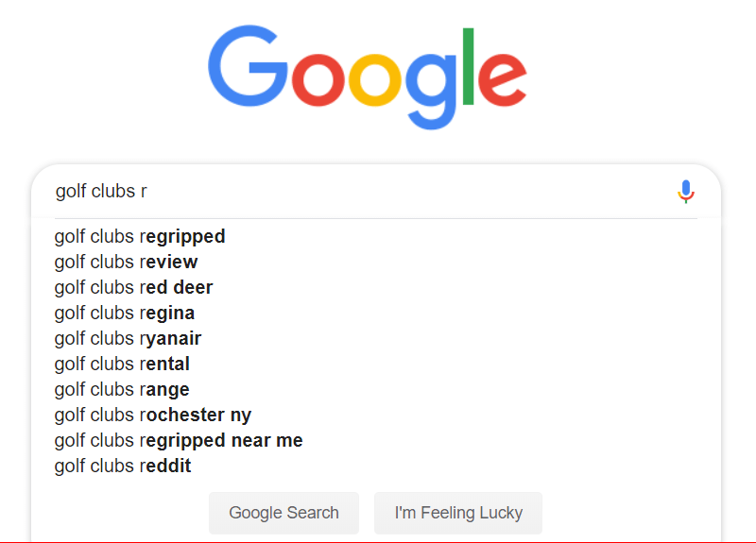The image size is (756, 543).
Task: Select the "golf clubs rochester ny" suggestion
Action: tap(153, 415)
